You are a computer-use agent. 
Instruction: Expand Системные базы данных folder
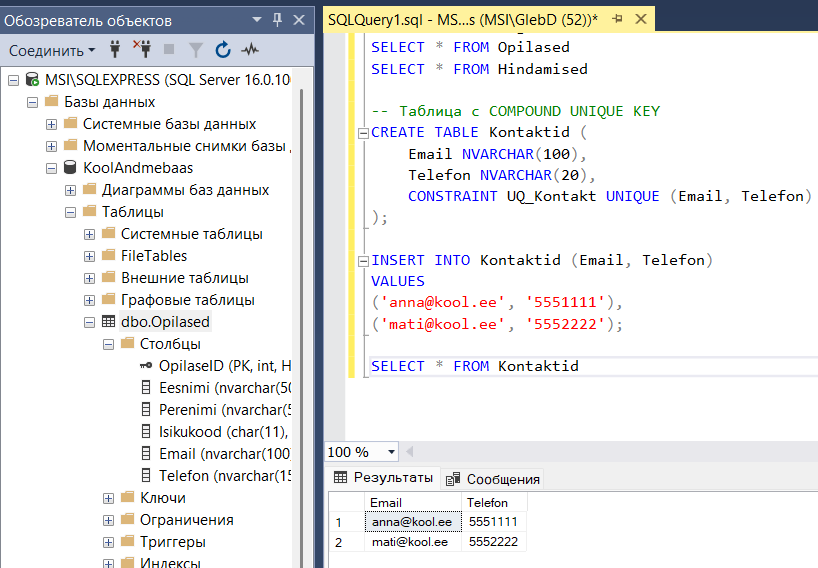[51, 124]
